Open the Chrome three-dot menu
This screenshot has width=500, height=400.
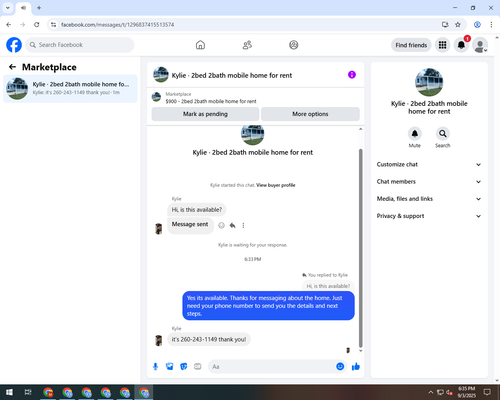coord(491,25)
